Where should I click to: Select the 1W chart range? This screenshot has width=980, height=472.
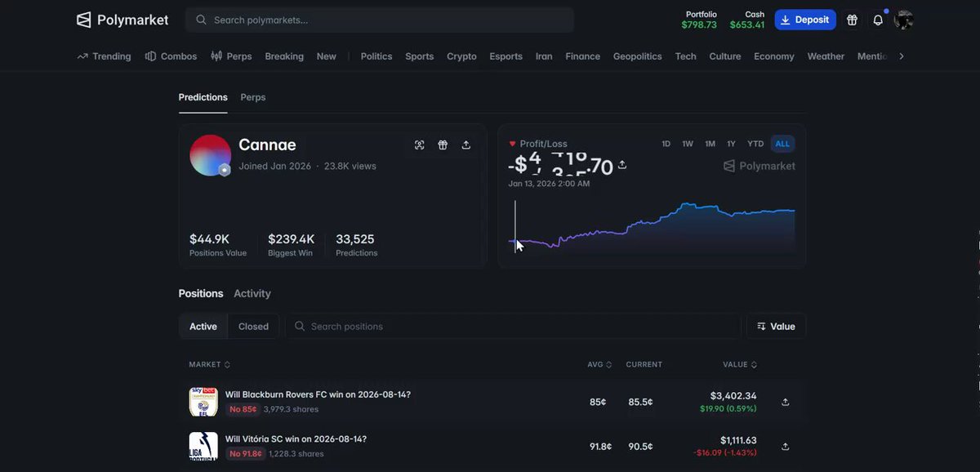[x=688, y=144]
